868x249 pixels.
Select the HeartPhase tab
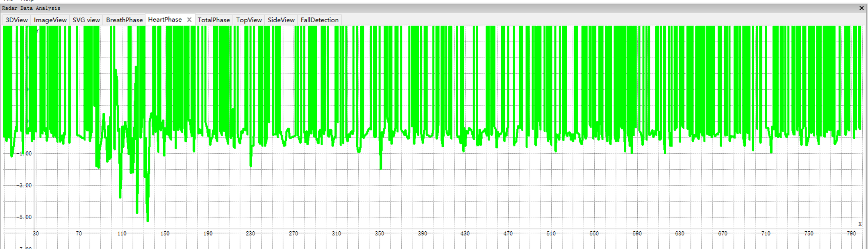pyautogui.click(x=165, y=19)
